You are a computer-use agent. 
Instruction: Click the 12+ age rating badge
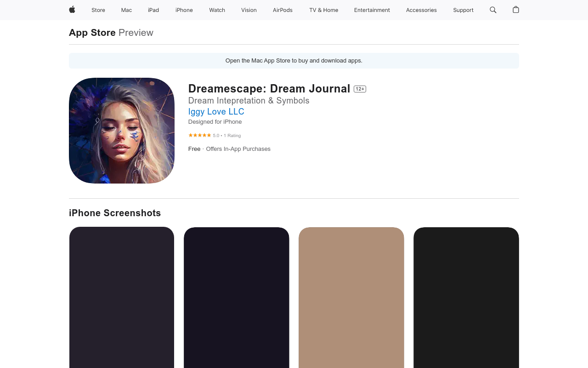[360, 89]
